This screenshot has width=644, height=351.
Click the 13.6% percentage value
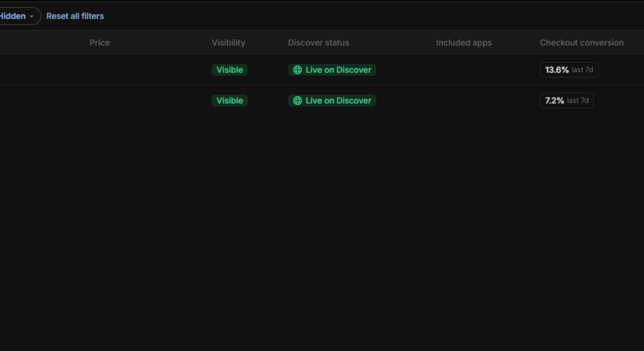[557, 70]
